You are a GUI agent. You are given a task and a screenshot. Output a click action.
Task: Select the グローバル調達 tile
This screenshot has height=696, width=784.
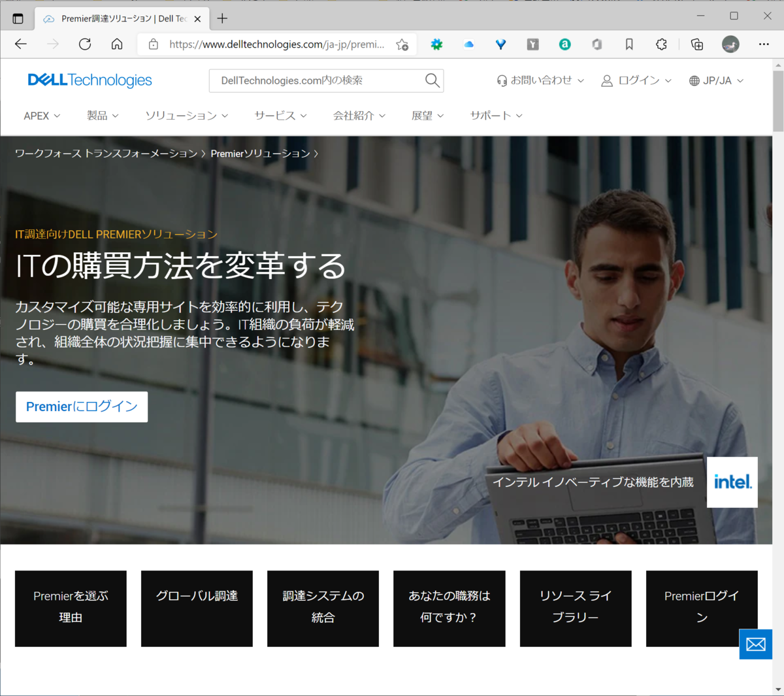(x=197, y=608)
